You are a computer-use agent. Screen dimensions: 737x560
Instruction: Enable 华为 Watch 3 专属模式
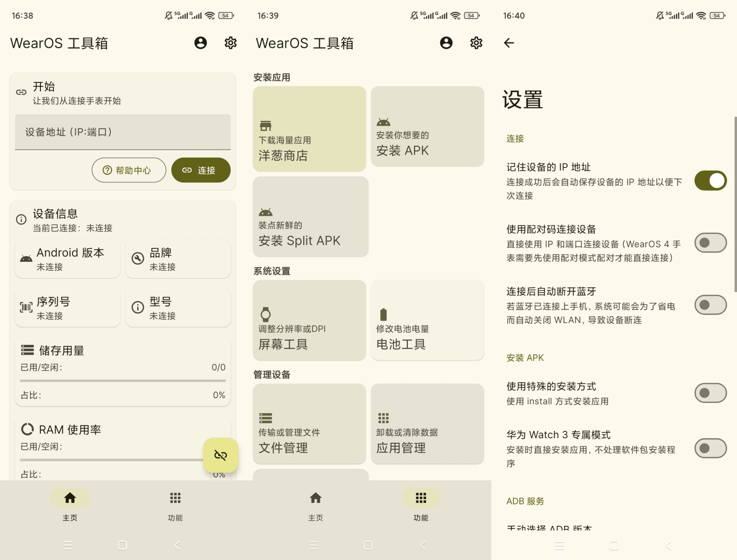point(710,448)
